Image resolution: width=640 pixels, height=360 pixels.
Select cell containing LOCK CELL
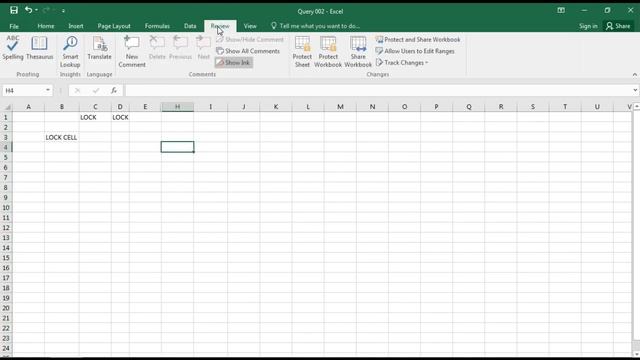click(62, 138)
